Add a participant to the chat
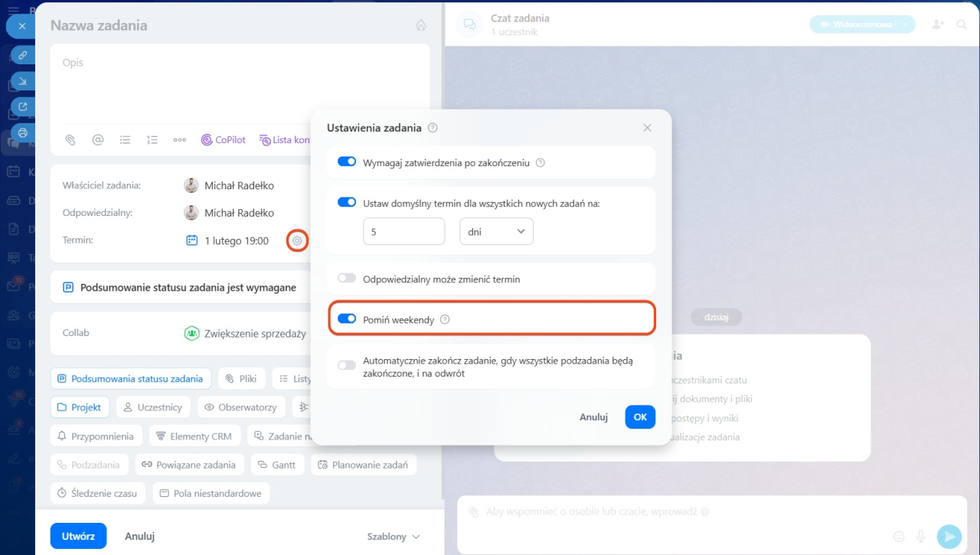Viewport: 980px width, 555px height. pyautogui.click(x=938, y=24)
